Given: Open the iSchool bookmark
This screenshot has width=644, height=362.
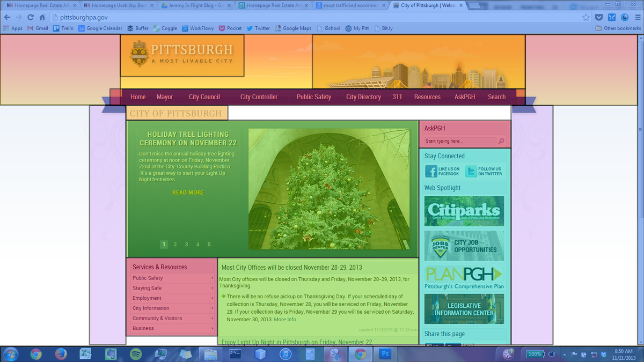Looking at the screenshot, I should (328, 28).
